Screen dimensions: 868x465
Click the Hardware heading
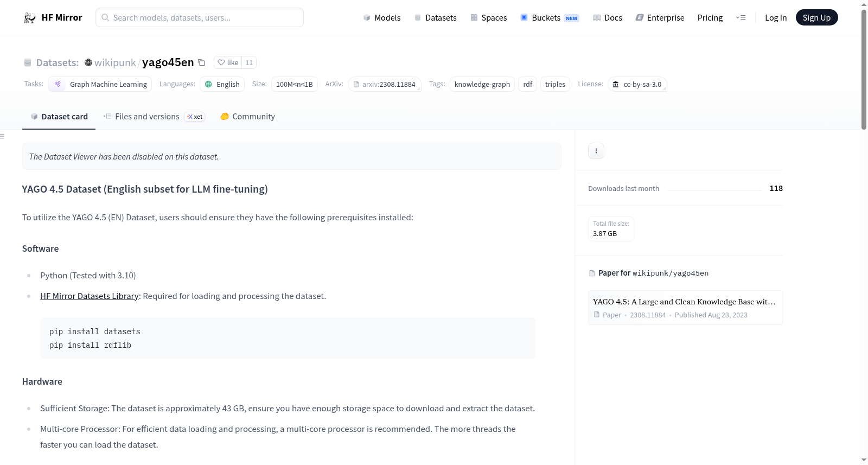click(x=42, y=381)
